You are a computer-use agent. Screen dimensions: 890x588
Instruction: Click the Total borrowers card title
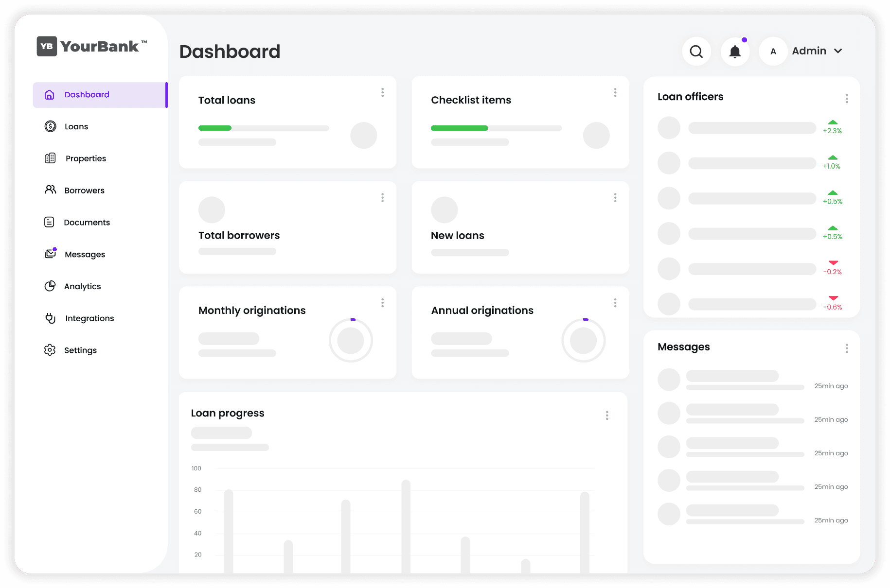click(239, 235)
